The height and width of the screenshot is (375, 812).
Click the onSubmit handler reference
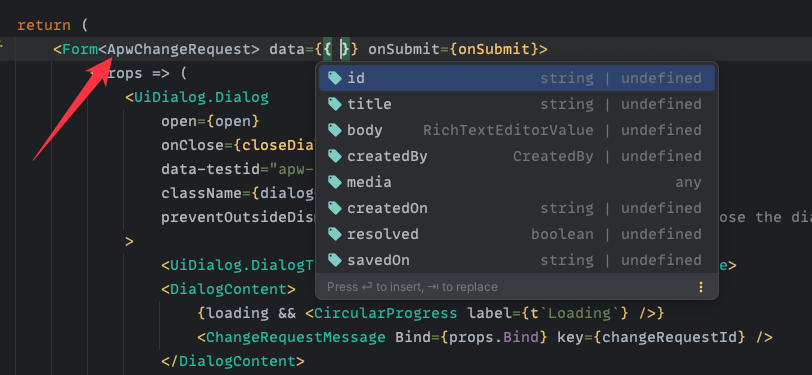pyautogui.click(x=494, y=49)
